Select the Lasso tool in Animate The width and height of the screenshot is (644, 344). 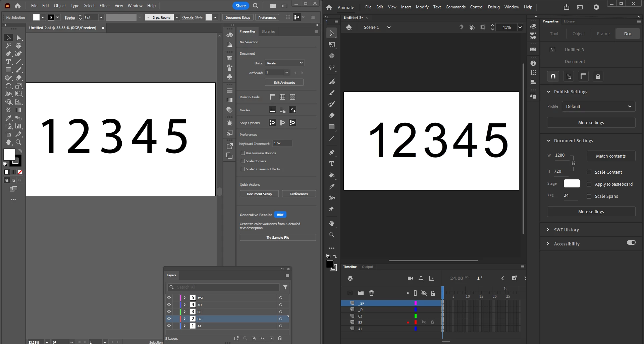pos(332,67)
